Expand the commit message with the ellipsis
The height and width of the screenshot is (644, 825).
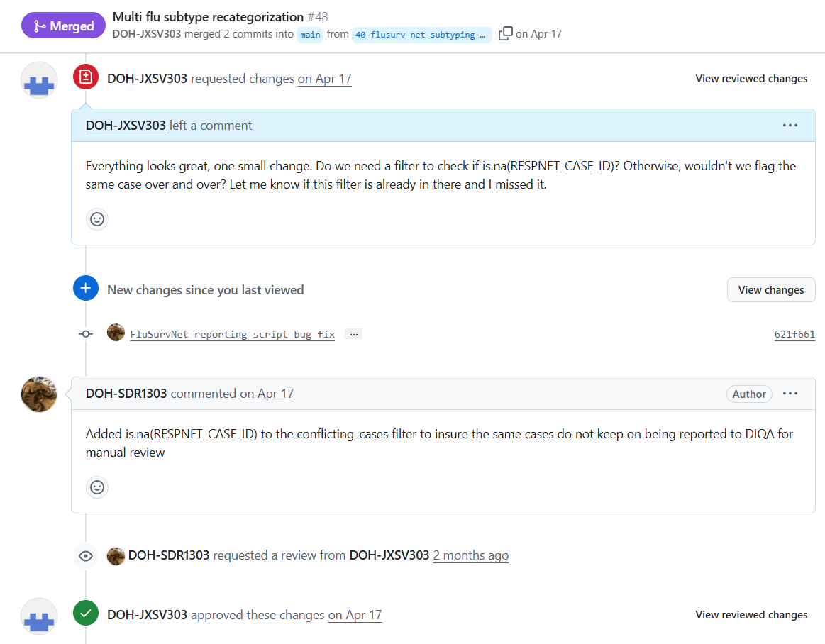click(353, 333)
